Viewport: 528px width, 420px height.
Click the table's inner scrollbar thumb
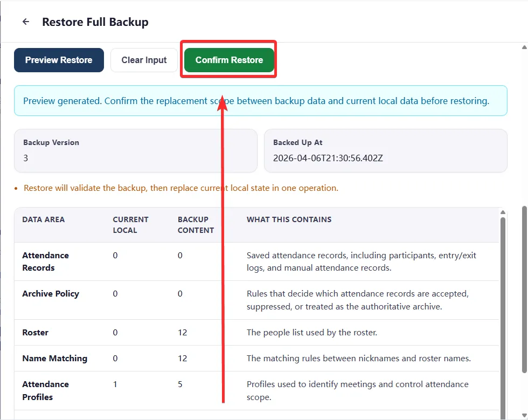coord(503,317)
